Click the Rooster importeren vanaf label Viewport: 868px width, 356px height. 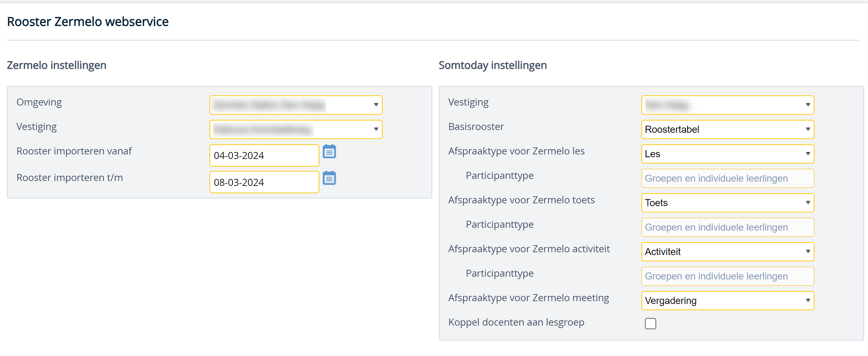(74, 151)
